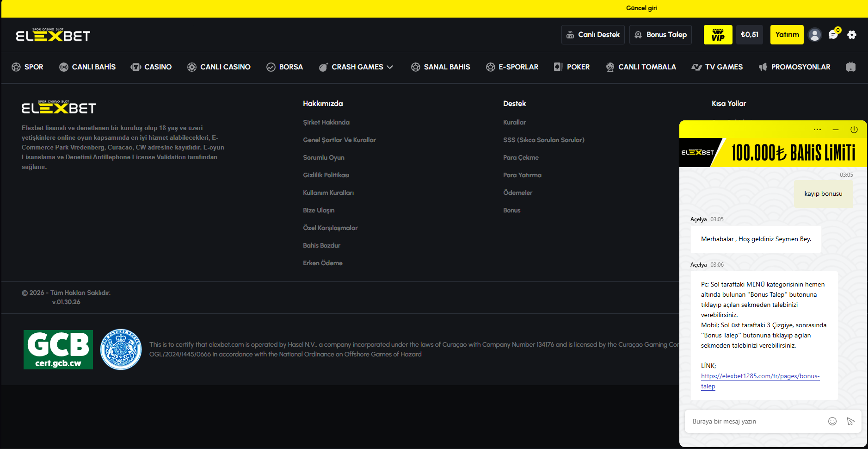Click the round blue license seal
This screenshot has width=868, height=449.
point(121,349)
